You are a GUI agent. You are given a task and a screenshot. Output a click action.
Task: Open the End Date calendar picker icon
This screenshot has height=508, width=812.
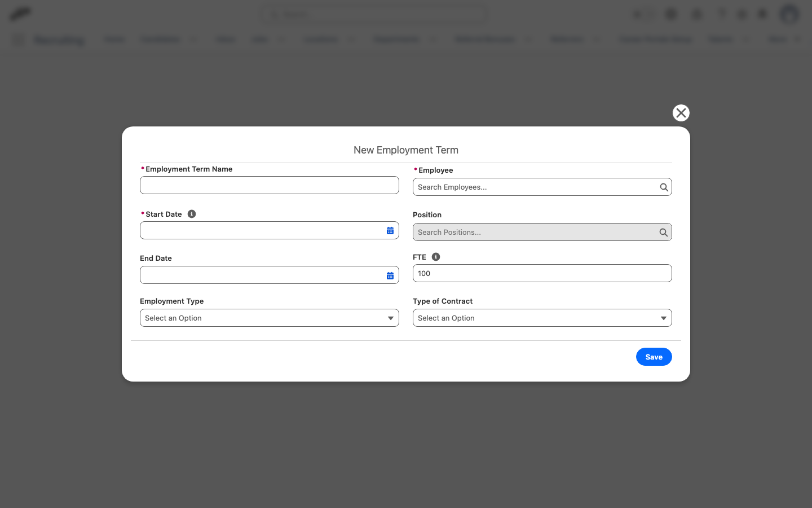pos(390,275)
